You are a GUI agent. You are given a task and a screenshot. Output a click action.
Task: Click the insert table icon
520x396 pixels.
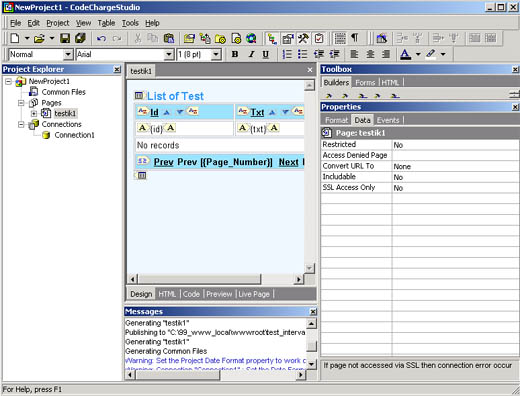click(381, 39)
